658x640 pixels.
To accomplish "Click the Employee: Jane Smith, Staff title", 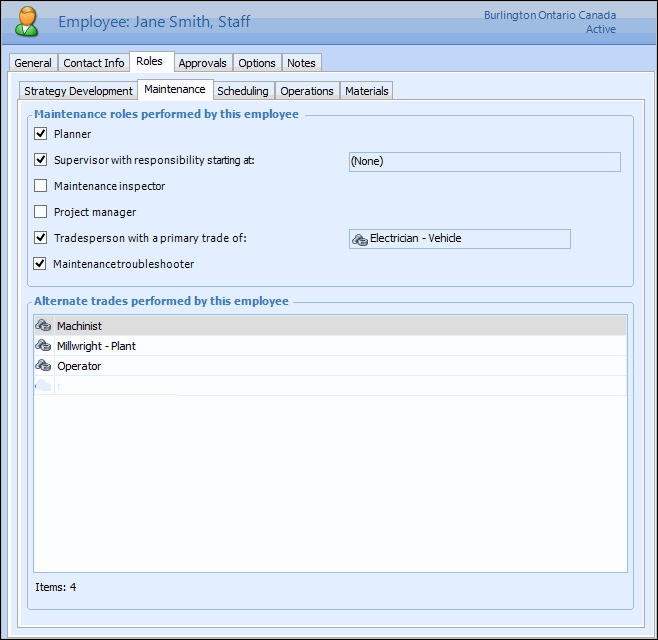I will pyautogui.click(x=154, y=21).
